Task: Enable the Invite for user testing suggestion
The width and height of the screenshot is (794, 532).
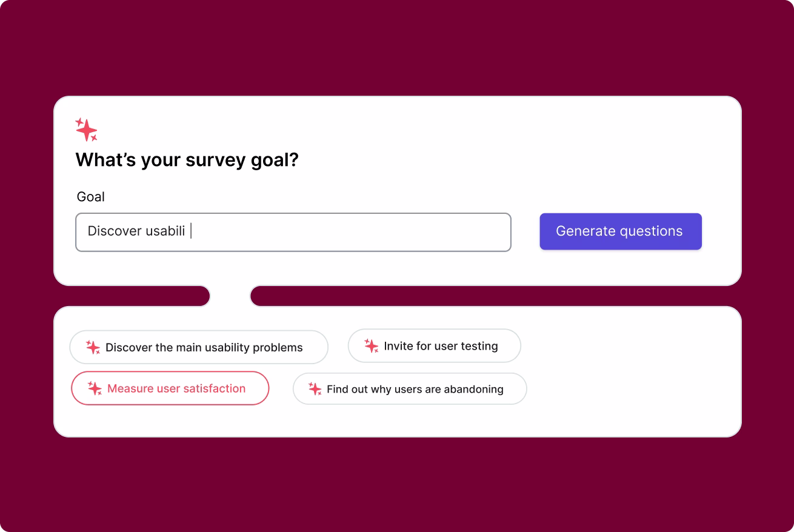Action: pos(434,345)
